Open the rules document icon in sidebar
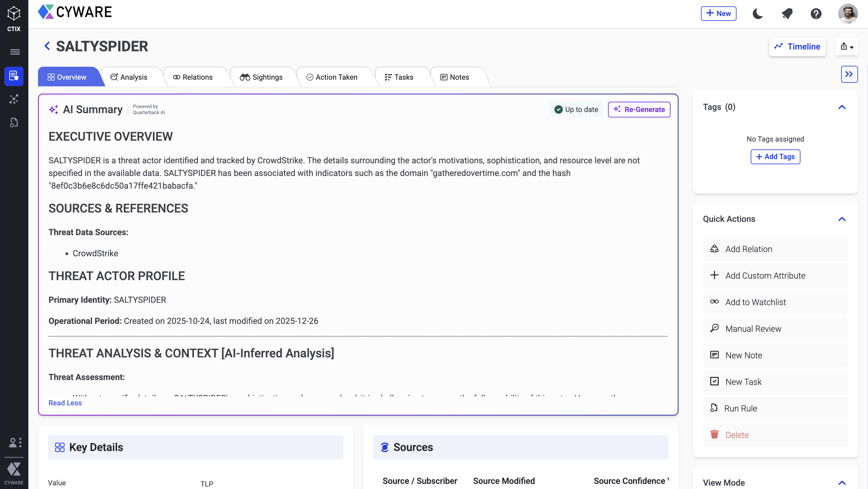Screen dimensions: 868x489 [14, 123]
